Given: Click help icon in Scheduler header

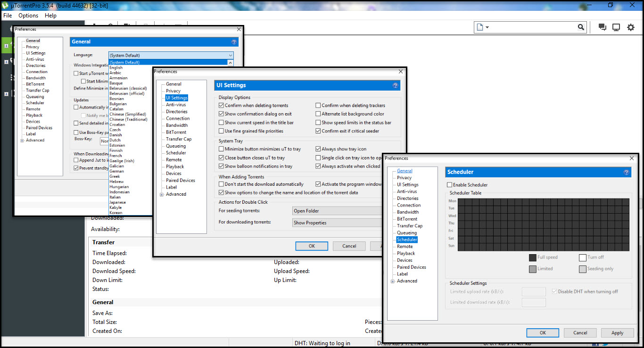Looking at the screenshot, I should pos(626,172).
